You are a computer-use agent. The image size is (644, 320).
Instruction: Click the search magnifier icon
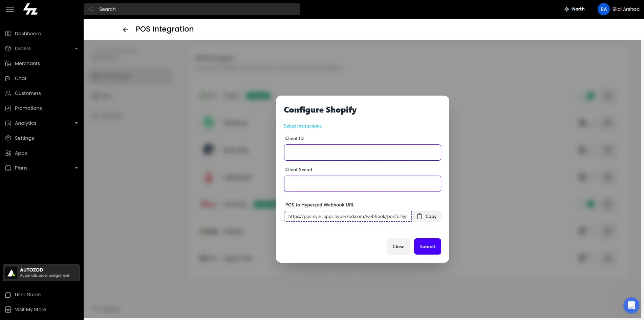click(x=91, y=9)
